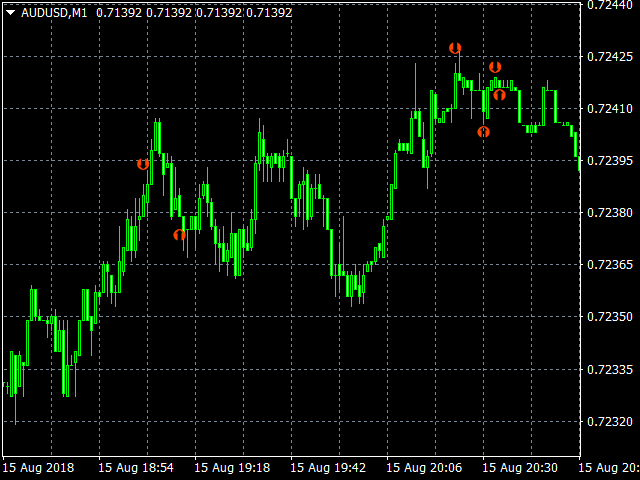This screenshot has height=480, width=640.
Task: Click the lowest up-arrow signal near 0.72403
Action: (x=483, y=131)
